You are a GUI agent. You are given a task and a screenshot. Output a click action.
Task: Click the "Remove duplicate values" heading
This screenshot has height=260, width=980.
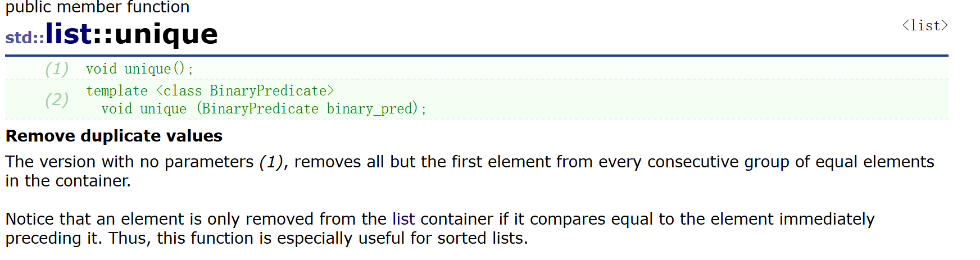pos(114,136)
